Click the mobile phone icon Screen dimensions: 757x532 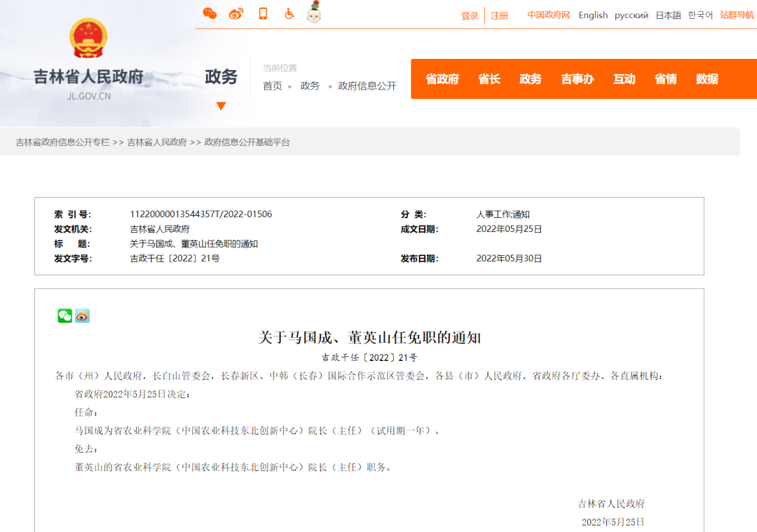(263, 13)
